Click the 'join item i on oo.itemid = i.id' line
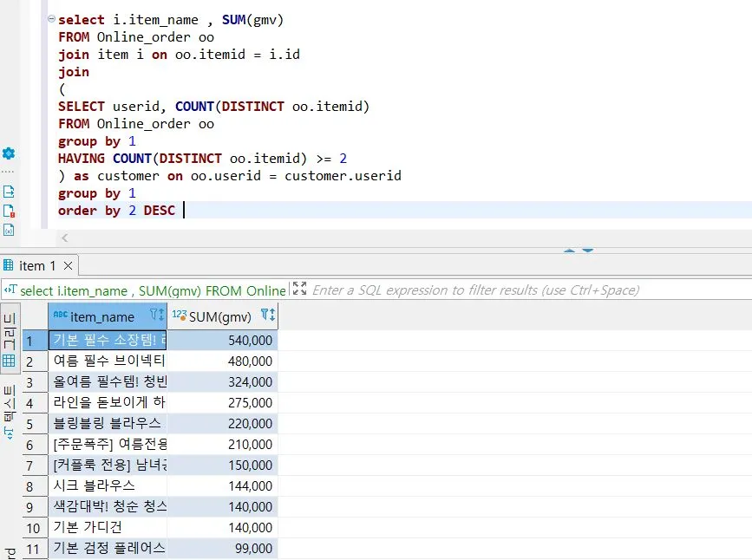 point(179,55)
